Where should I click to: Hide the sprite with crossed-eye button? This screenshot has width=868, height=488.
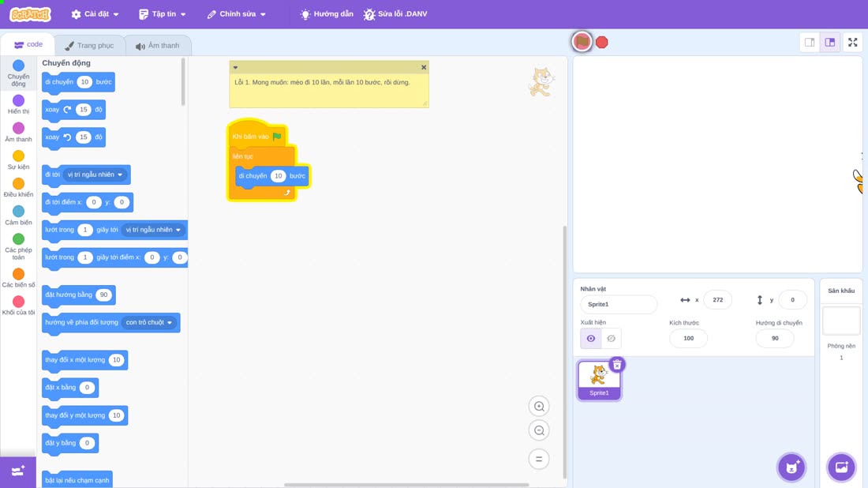(x=611, y=339)
